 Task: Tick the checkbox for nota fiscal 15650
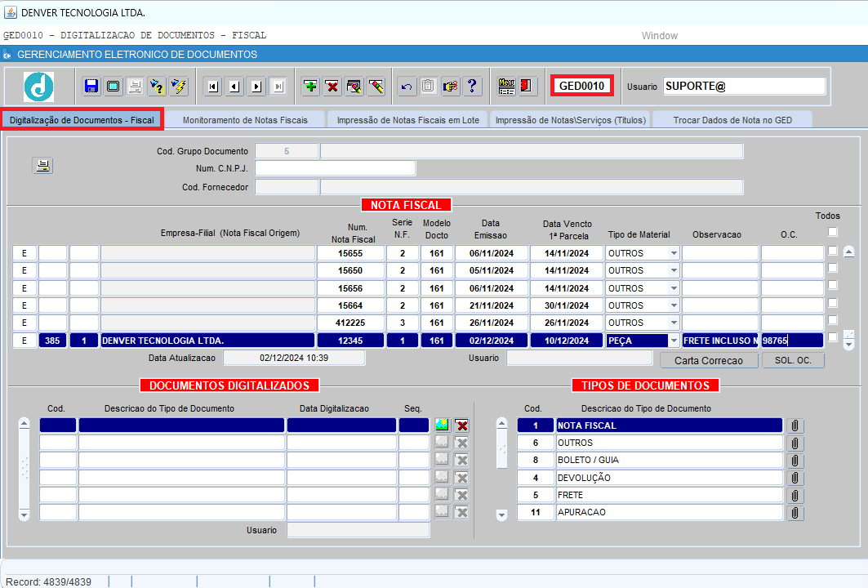833,268
